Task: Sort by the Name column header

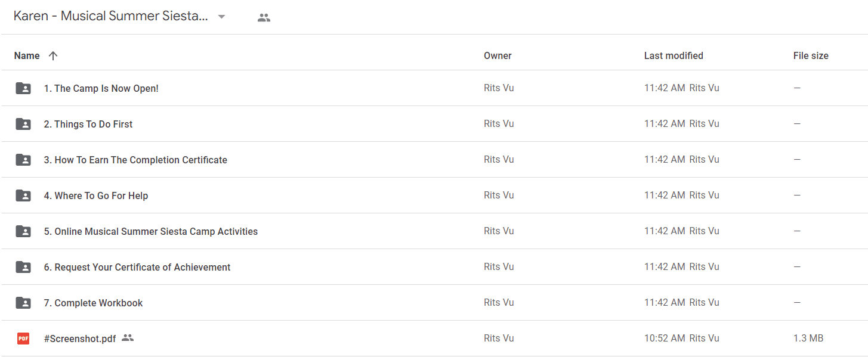Action: point(27,55)
